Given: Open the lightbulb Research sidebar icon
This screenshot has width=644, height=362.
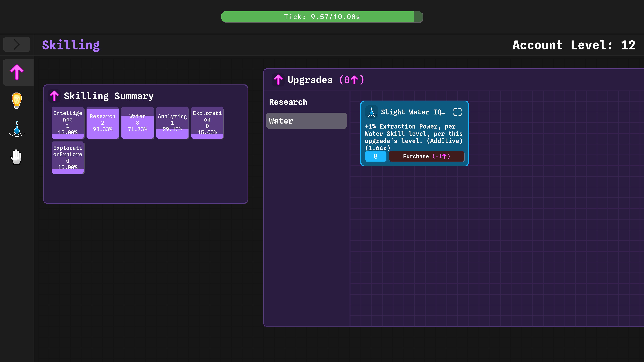Looking at the screenshot, I should (17, 100).
